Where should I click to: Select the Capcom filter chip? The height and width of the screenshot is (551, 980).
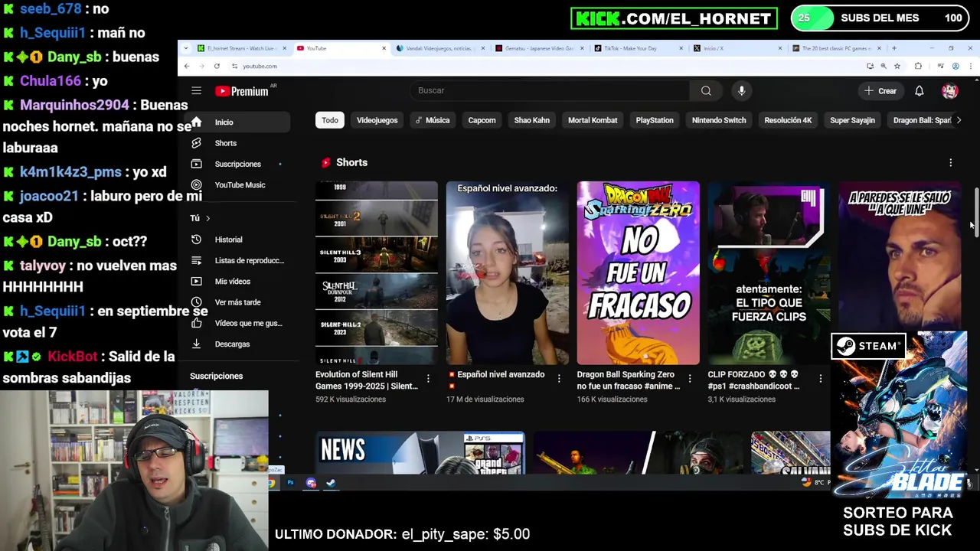(x=482, y=120)
